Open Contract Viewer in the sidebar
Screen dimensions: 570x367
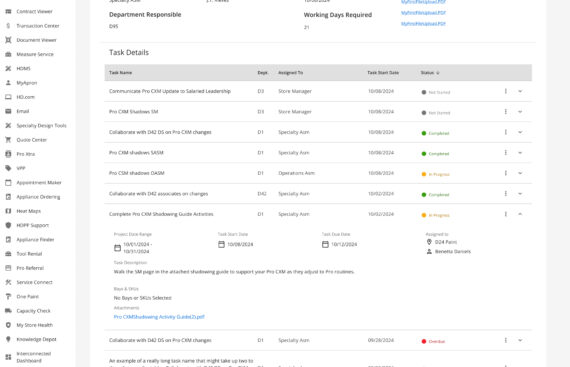(x=34, y=12)
